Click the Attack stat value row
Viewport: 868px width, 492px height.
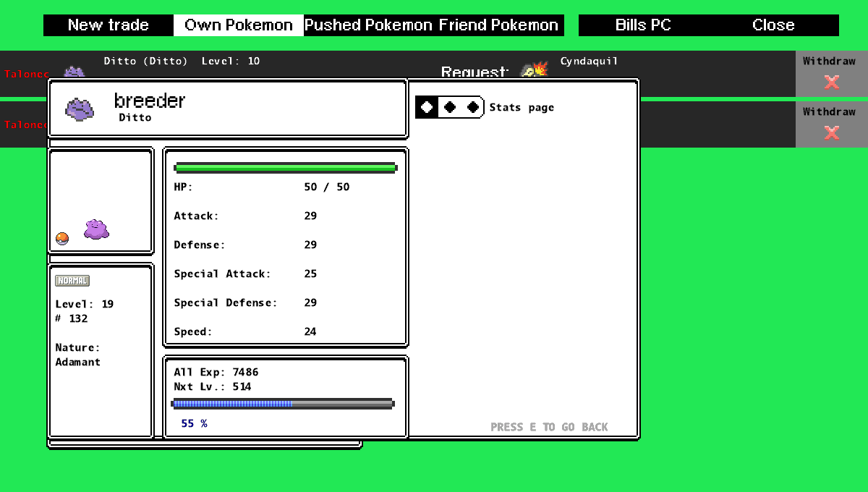tap(246, 216)
